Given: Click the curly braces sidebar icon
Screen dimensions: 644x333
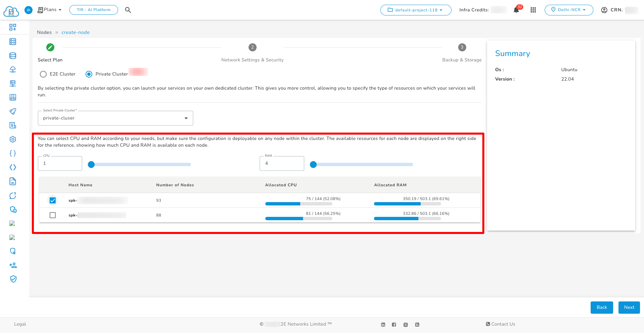Looking at the screenshot, I should tap(13, 153).
